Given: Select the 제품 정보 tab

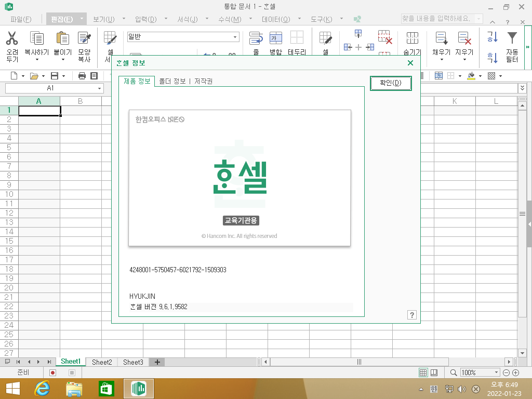Looking at the screenshot, I should coord(137,81).
